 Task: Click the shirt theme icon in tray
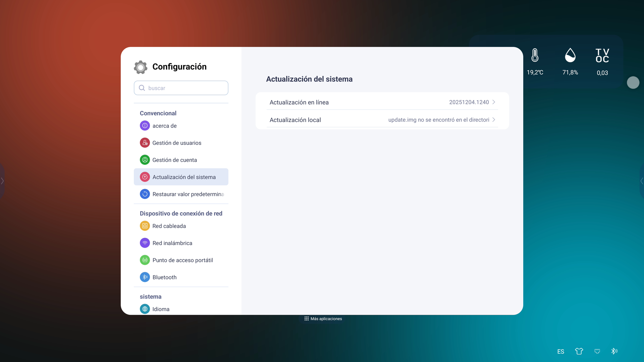point(579,351)
